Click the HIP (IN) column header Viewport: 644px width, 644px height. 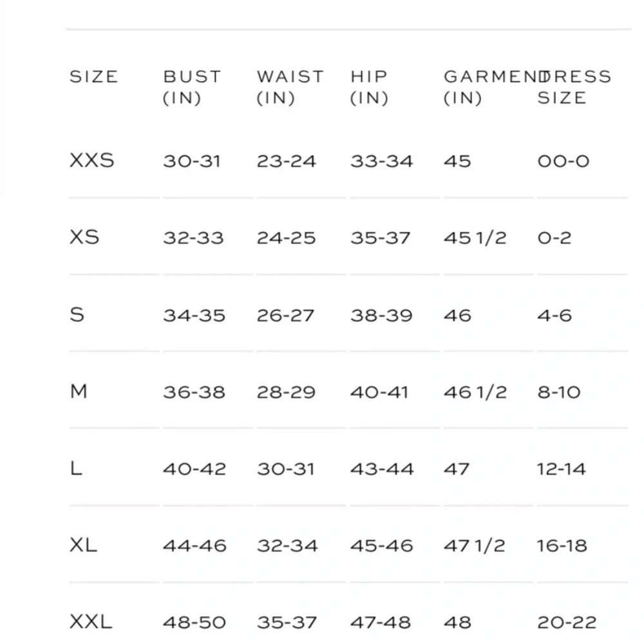pos(370,87)
